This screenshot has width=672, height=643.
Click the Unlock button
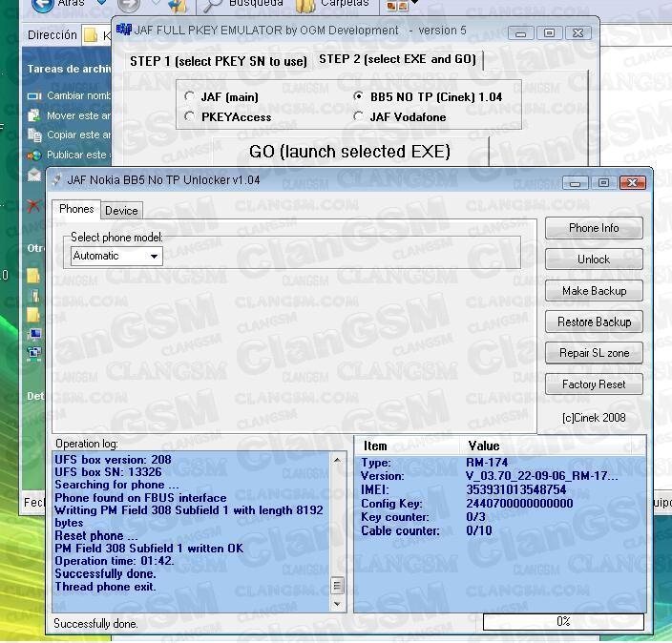point(594,259)
